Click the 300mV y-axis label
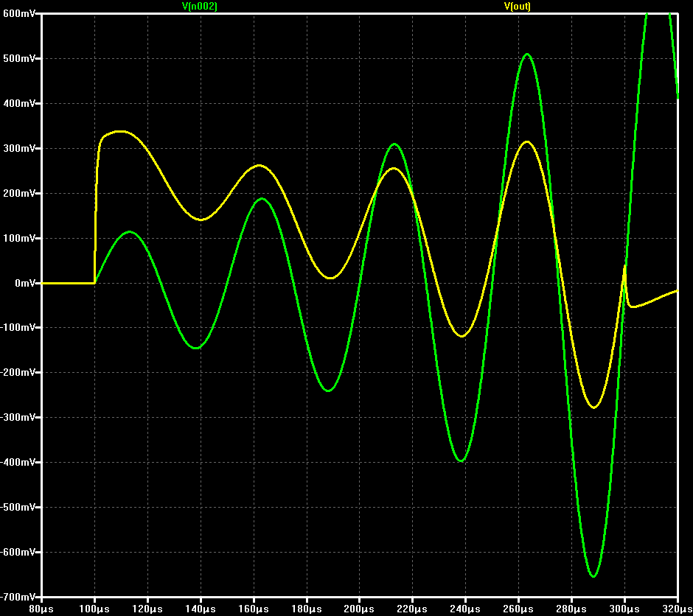The width and height of the screenshot is (693, 616). click(x=19, y=148)
